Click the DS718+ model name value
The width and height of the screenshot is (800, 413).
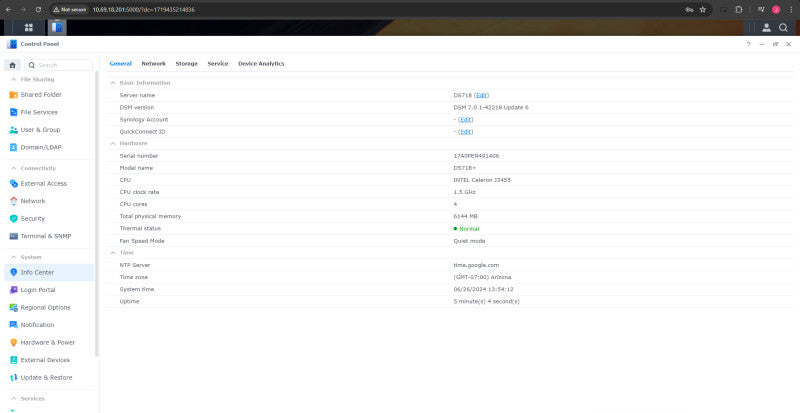464,168
